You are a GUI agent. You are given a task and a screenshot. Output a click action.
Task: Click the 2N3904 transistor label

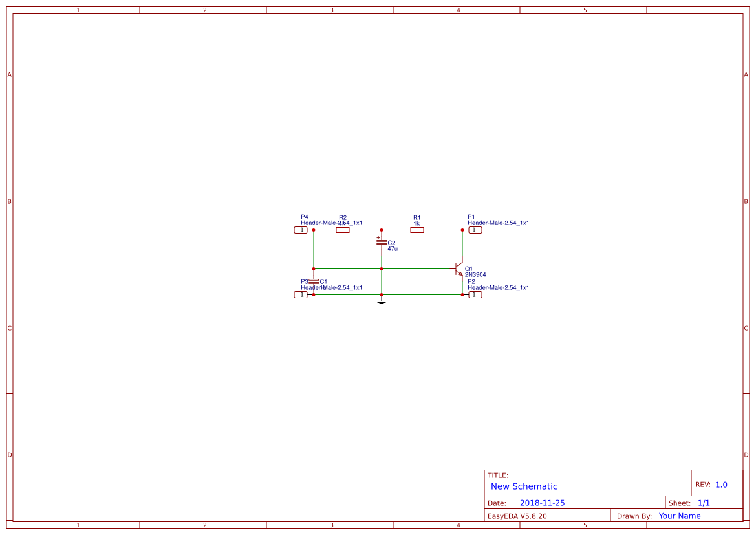tap(475, 275)
